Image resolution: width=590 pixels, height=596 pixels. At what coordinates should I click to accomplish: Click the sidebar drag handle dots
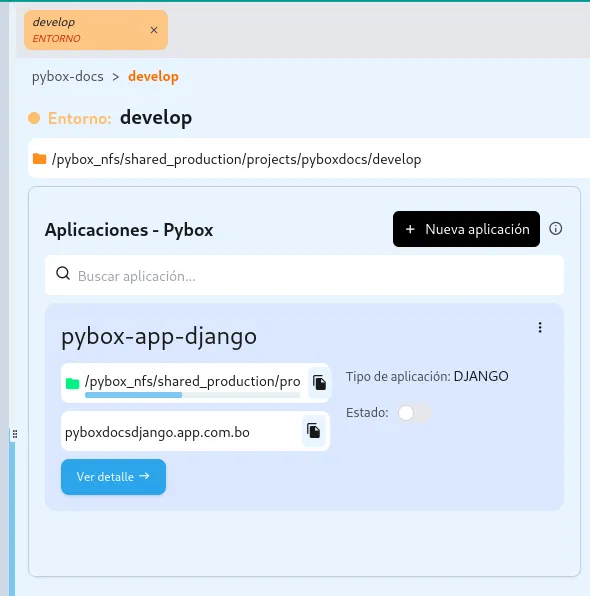pyautogui.click(x=15, y=434)
